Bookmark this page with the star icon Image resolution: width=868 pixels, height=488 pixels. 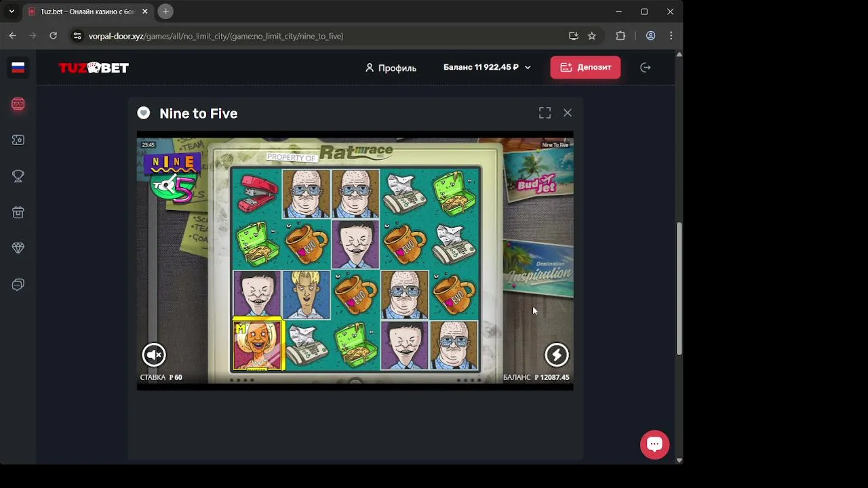coord(592,36)
